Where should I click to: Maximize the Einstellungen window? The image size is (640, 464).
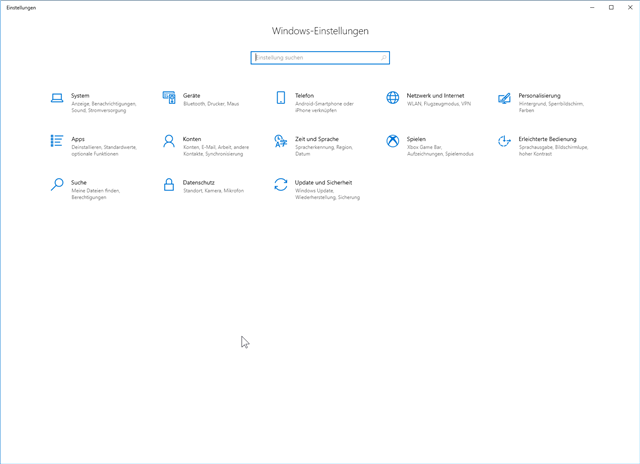coord(611,7)
